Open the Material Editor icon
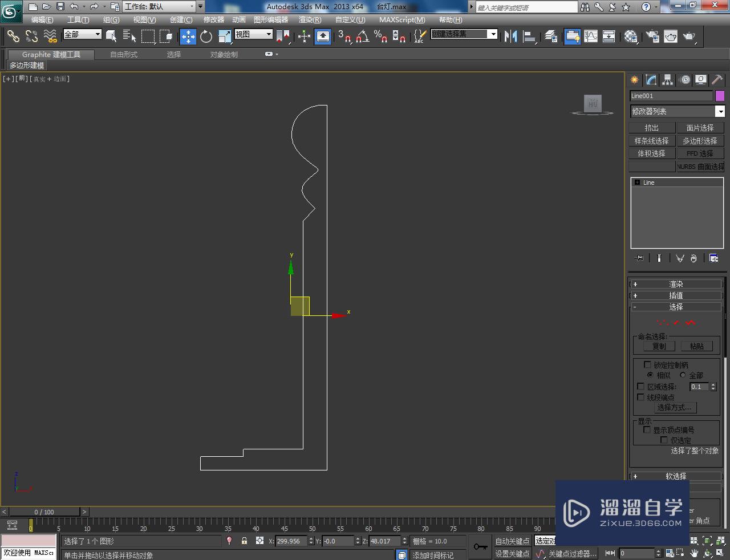The height and width of the screenshot is (560, 730). 631,36
